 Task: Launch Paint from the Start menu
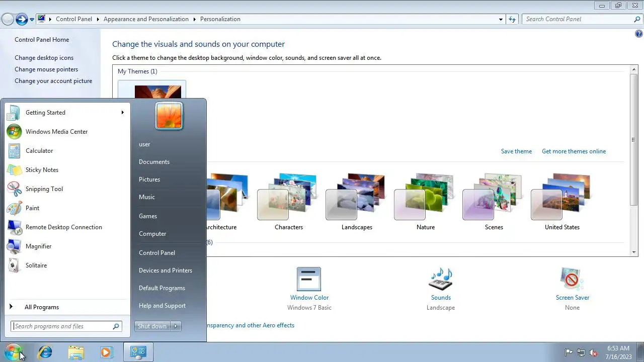tap(67, 208)
